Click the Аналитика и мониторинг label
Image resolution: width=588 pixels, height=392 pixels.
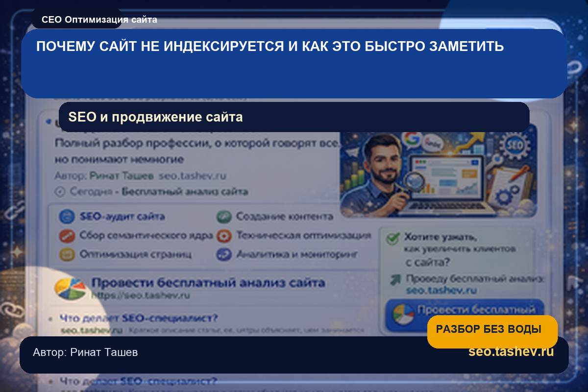(x=297, y=254)
